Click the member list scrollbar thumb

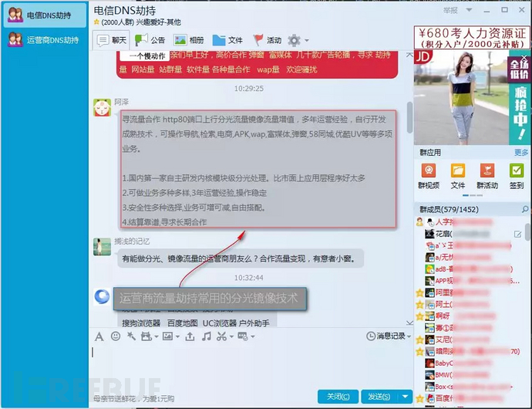click(528, 232)
